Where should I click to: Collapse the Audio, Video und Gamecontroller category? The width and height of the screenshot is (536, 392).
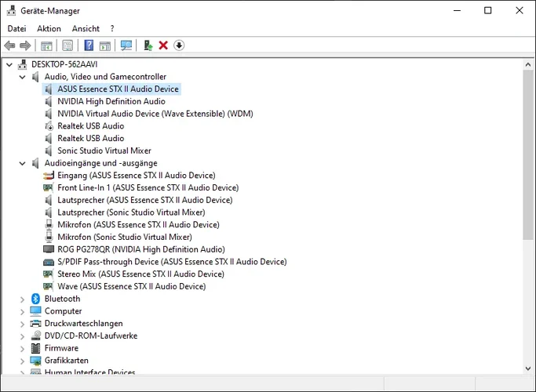[x=23, y=77]
